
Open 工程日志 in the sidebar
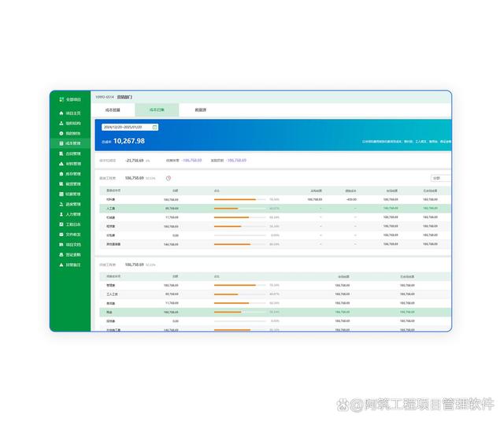pyautogui.click(x=70, y=224)
